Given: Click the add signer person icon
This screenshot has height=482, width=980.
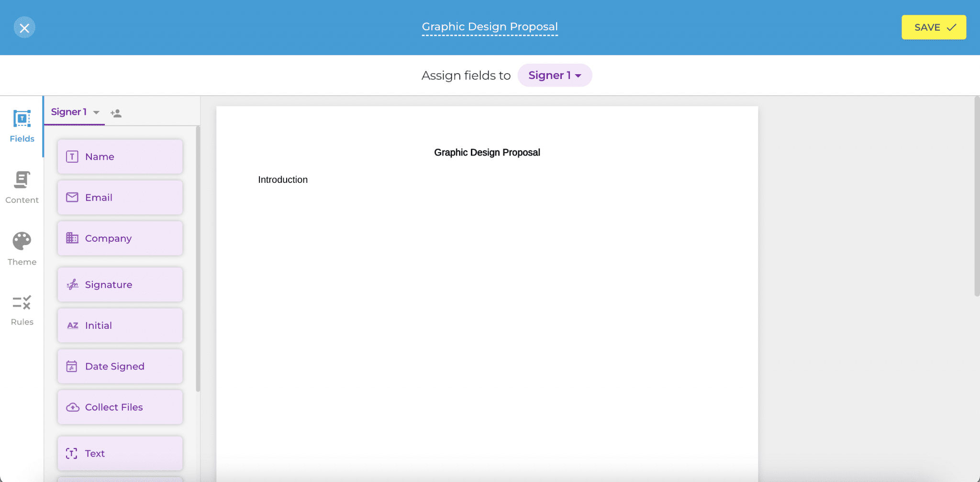Looking at the screenshot, I should (x=116, y=113).
